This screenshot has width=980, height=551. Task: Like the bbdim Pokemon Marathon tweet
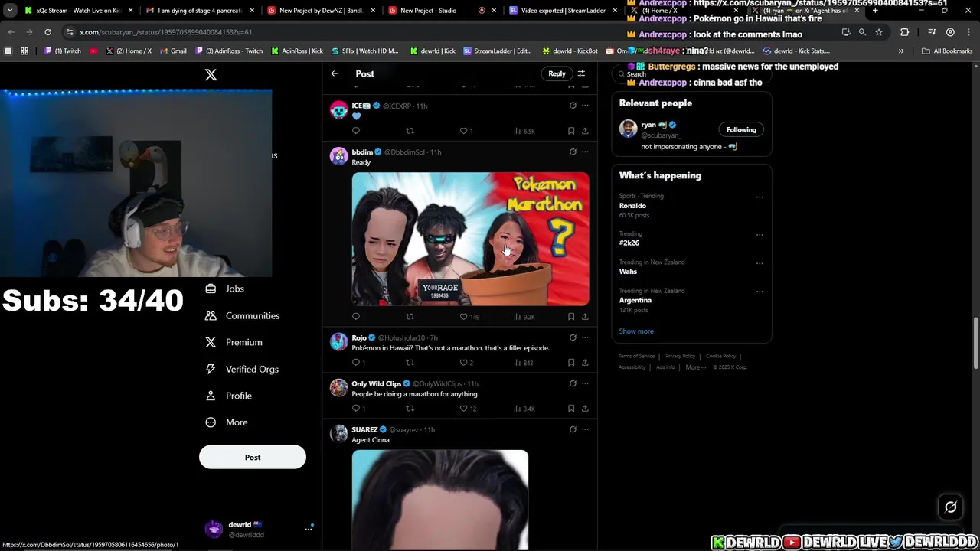tap(463, 317)
